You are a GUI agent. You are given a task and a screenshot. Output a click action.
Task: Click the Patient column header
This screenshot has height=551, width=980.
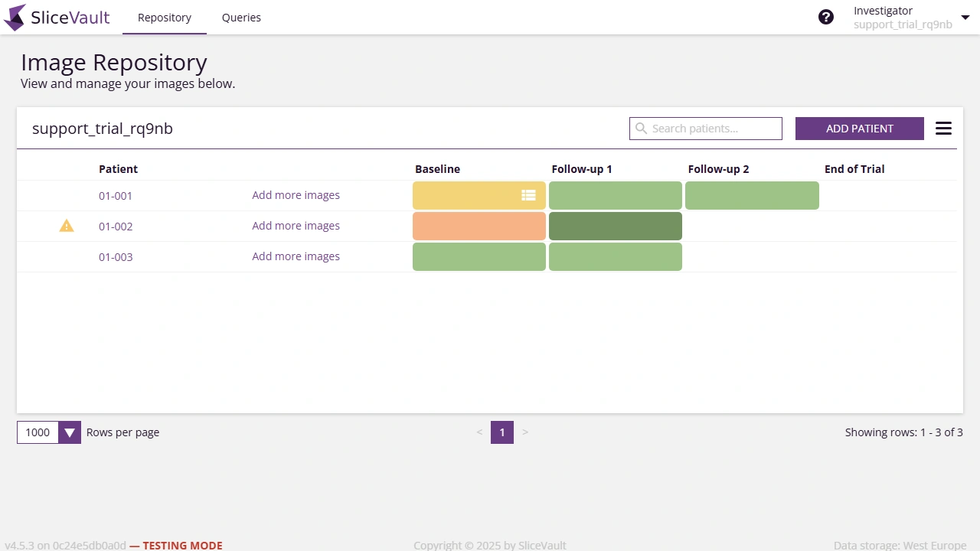(118, 169)
